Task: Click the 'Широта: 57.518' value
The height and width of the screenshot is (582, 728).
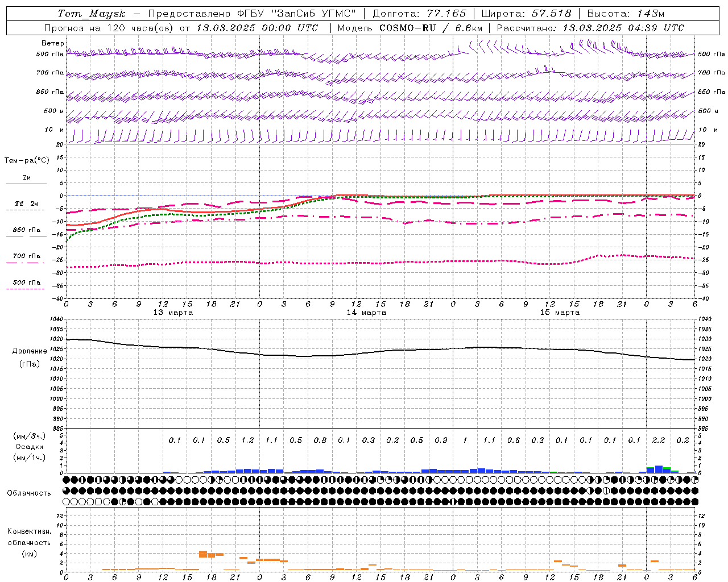Action: tap(526, 14)
